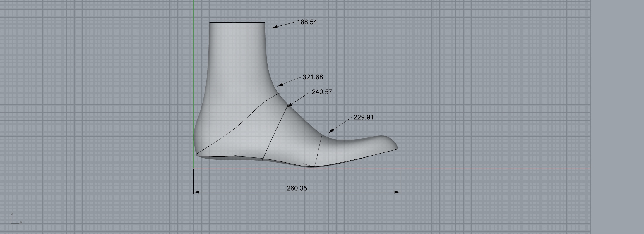Select the top collar band of the last
The height and width of the screenshot is (234, 644).
[x=237, y=25]
